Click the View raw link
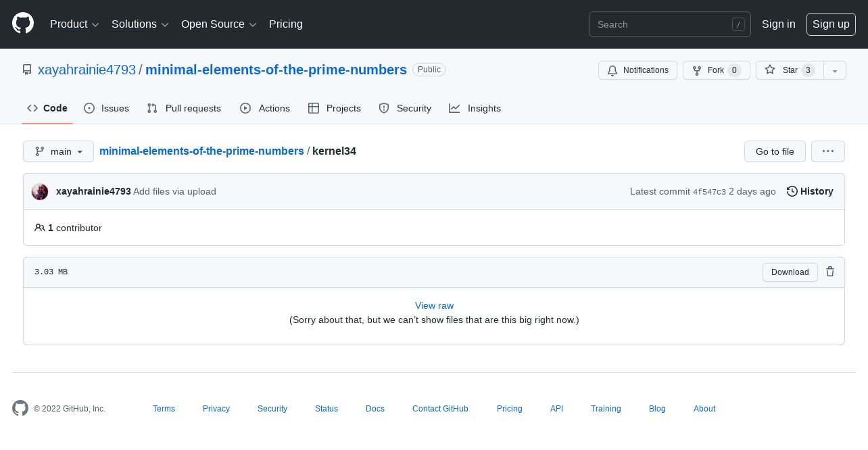This screenshot has height=450, width=868. [x=434, y=305]
